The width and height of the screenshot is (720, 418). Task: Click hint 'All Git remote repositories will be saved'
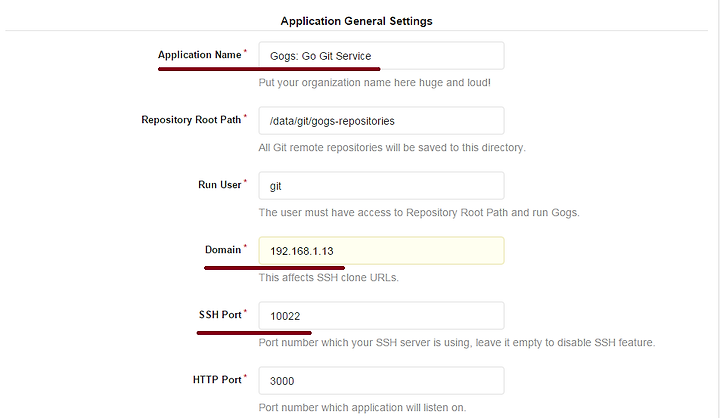coord(392,147)
